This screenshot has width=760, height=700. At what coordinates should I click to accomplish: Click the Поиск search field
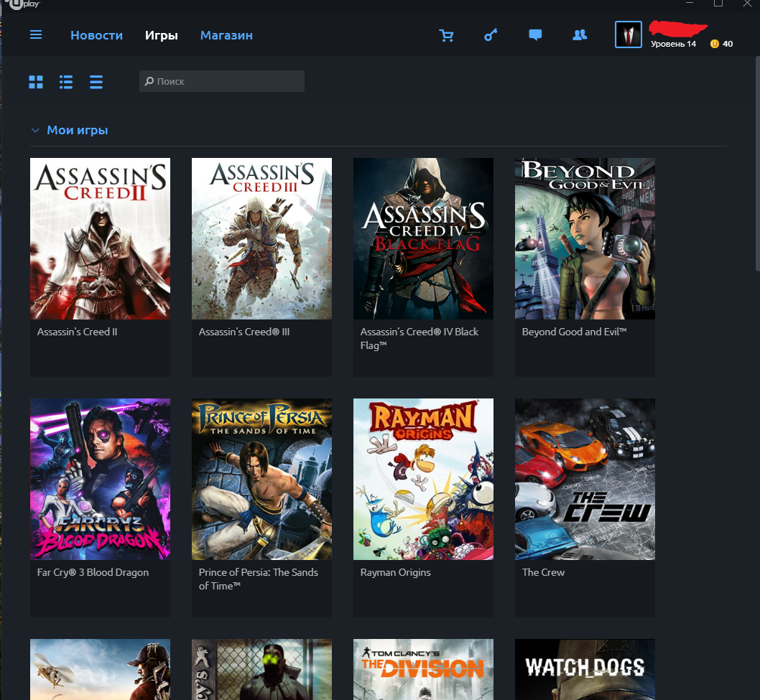pyautogui.click(x=222, y=81)
